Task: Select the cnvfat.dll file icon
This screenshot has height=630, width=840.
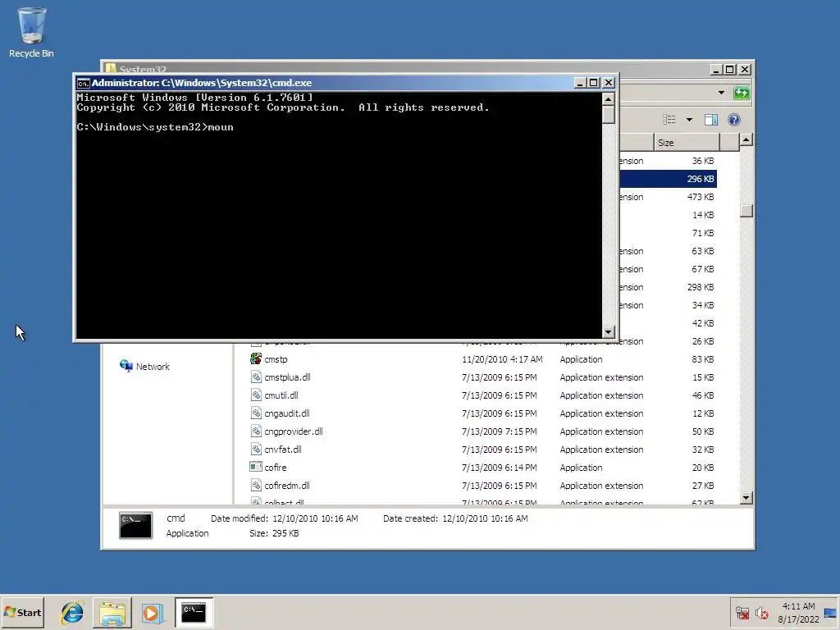Action: pyautogui.click(x=256, y=450)
